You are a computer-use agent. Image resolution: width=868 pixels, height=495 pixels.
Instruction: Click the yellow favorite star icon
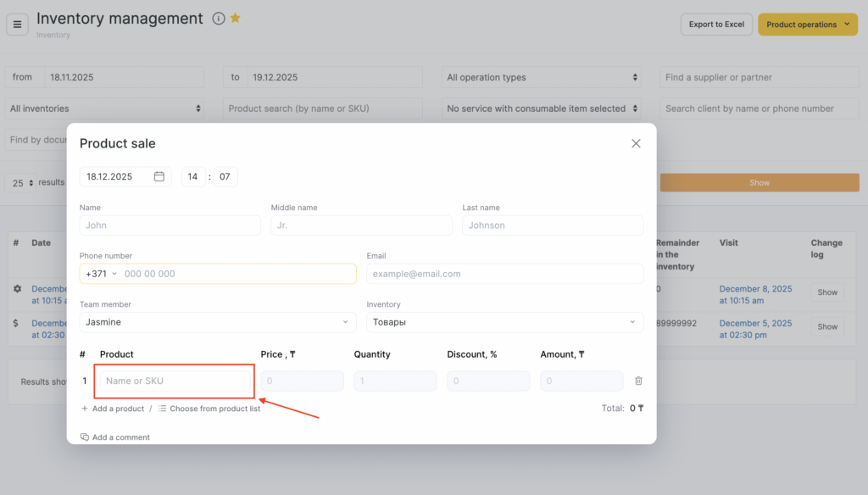pos(236,19)
